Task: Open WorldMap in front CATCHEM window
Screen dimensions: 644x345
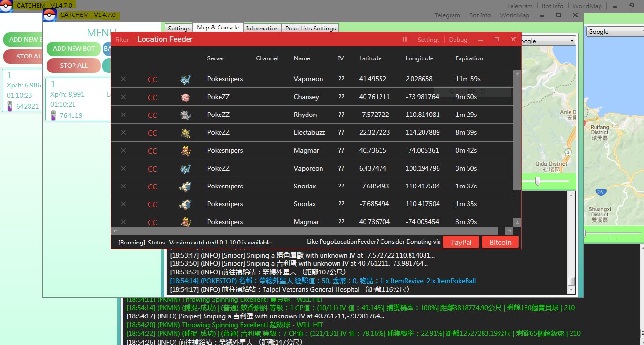Action: pos(514,15)
